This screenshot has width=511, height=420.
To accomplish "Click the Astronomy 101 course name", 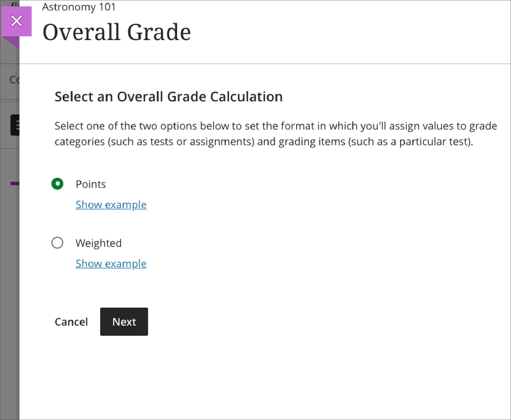I will 79,6.
